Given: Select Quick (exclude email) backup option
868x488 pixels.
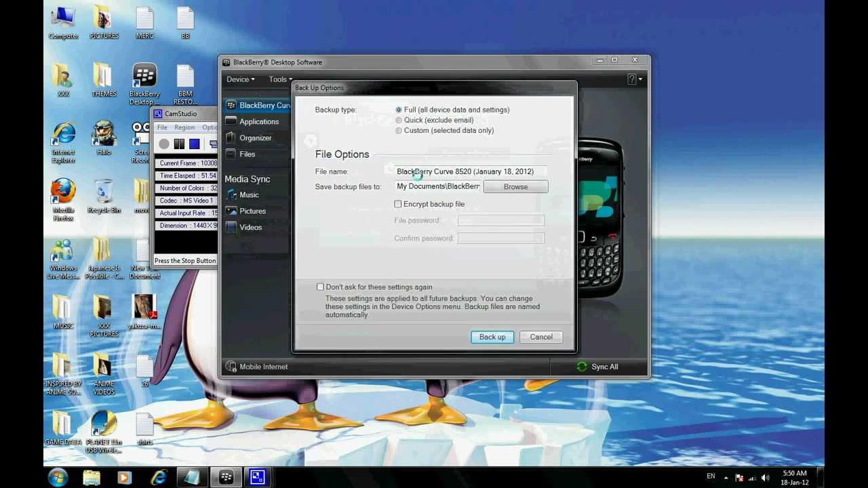Looking at the screenshot, I should click(399, 120).
